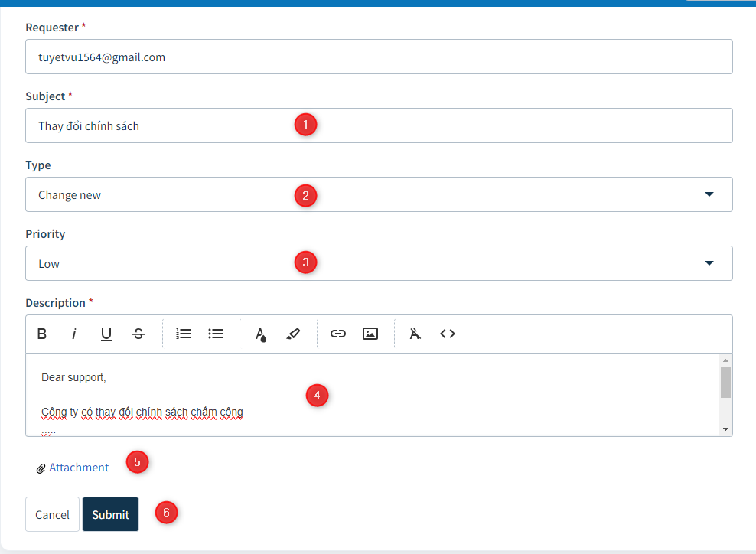This screenshot has height=554, width=756.
Task: Insert an image into description
Action: pyautogui.click(x=370, y=334)
